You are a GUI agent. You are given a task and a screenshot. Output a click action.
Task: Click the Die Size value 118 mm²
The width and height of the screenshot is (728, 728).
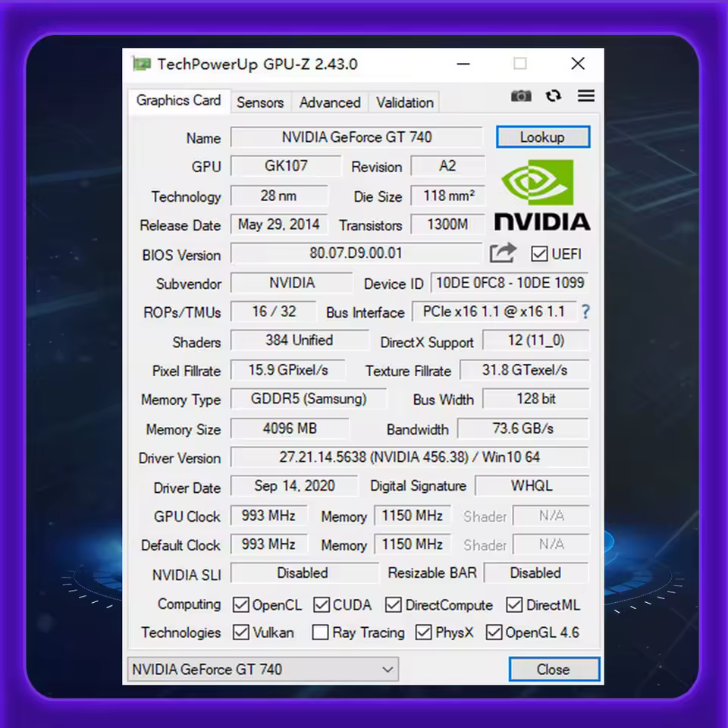tap(448, 196)
